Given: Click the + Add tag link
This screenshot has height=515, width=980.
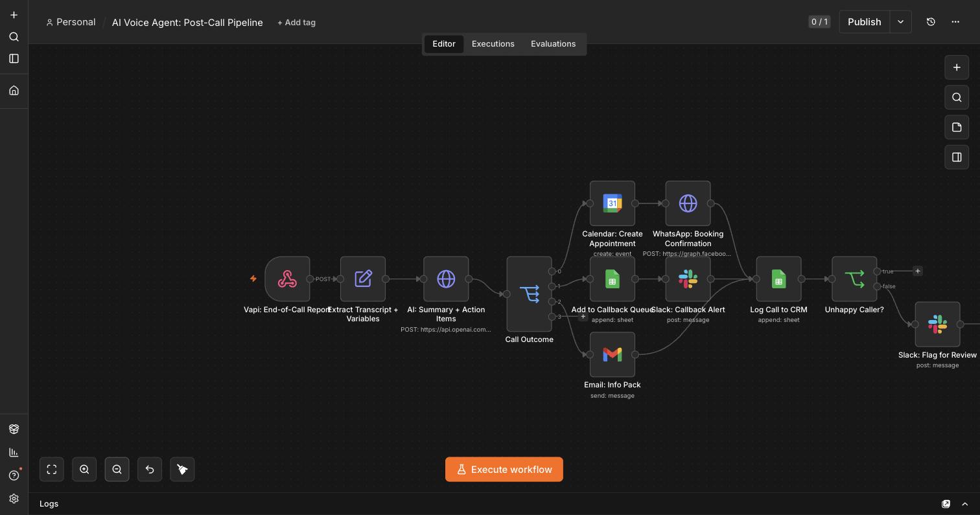Looking at the screenshot, I should (296, 22).
